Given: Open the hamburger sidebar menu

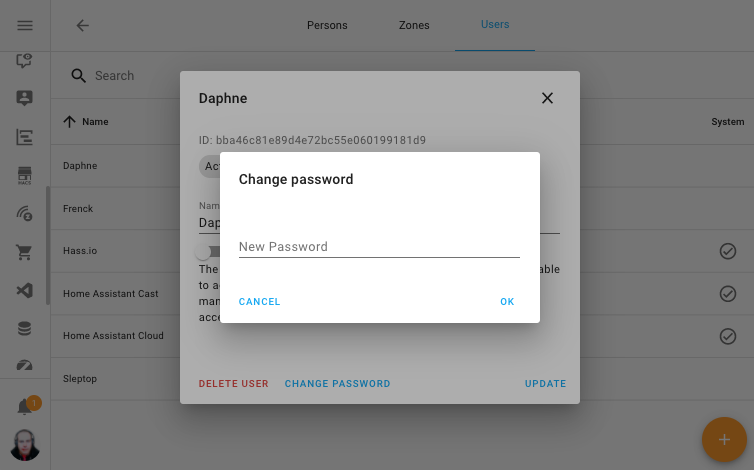Looking at the screenshot, I should (x=25, y=25).
